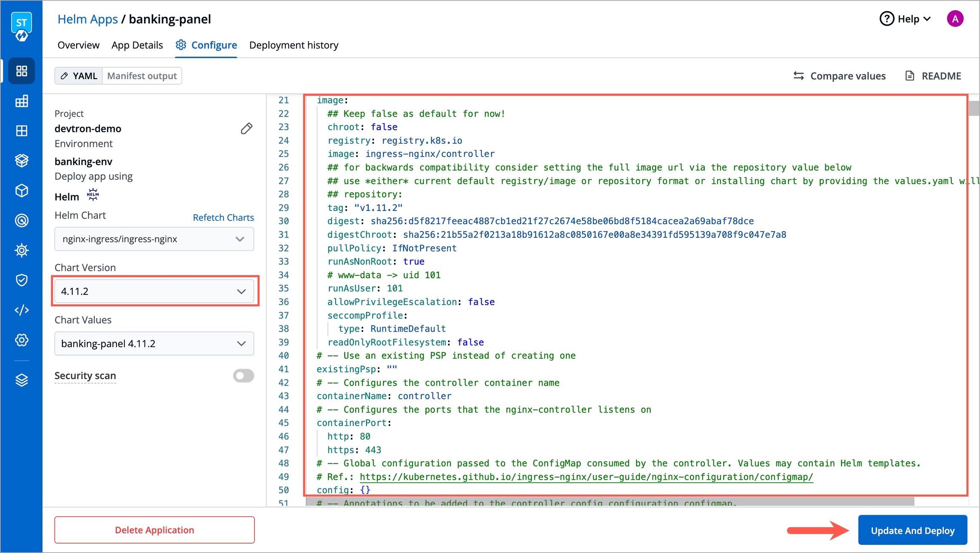Open the shield security sidebar icon
Image resolution: width=980 pixels, height=553 pixels.
pos(22,280)
